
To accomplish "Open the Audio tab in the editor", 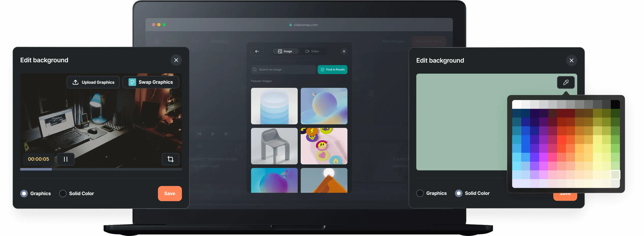I will [x=173, y=41].
